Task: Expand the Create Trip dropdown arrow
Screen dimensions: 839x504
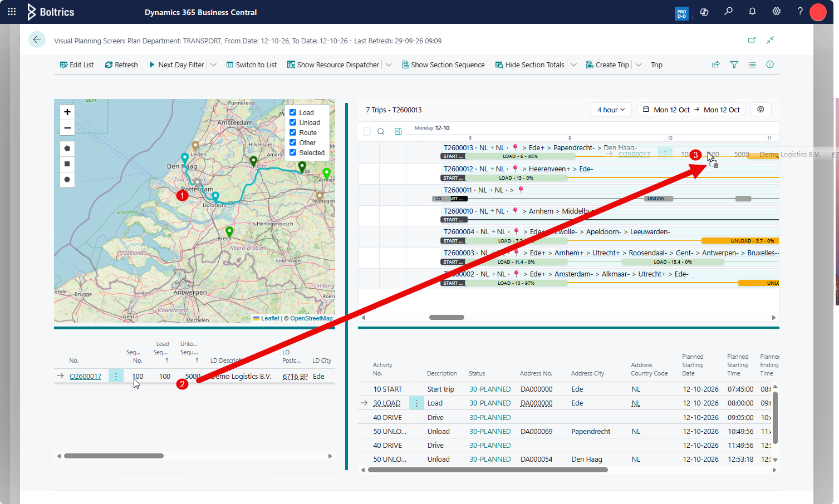Action: (639, 65)
